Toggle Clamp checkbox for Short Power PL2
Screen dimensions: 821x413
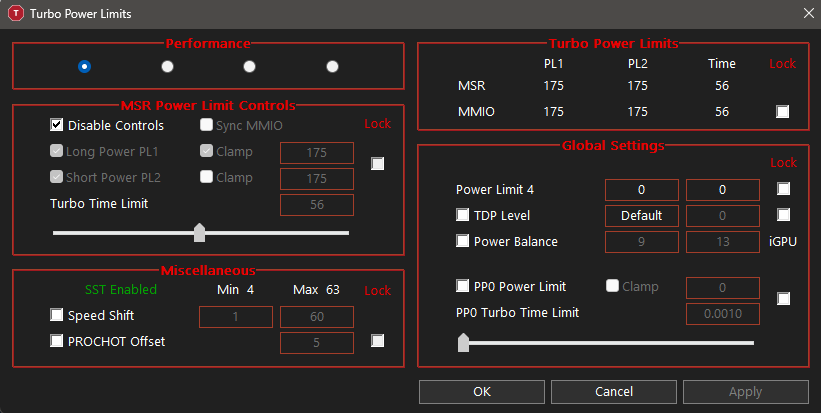[x=206, y=177]
